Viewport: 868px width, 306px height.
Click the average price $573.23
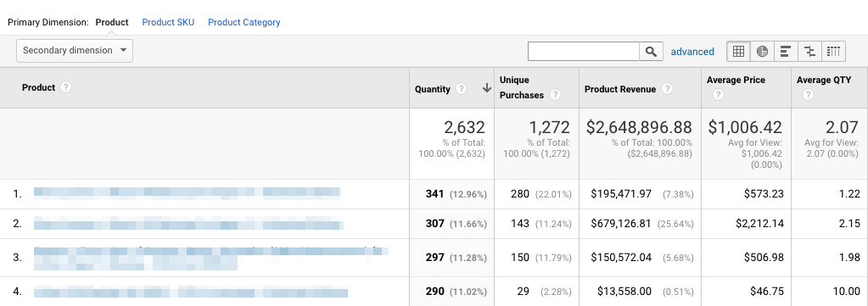764,193
